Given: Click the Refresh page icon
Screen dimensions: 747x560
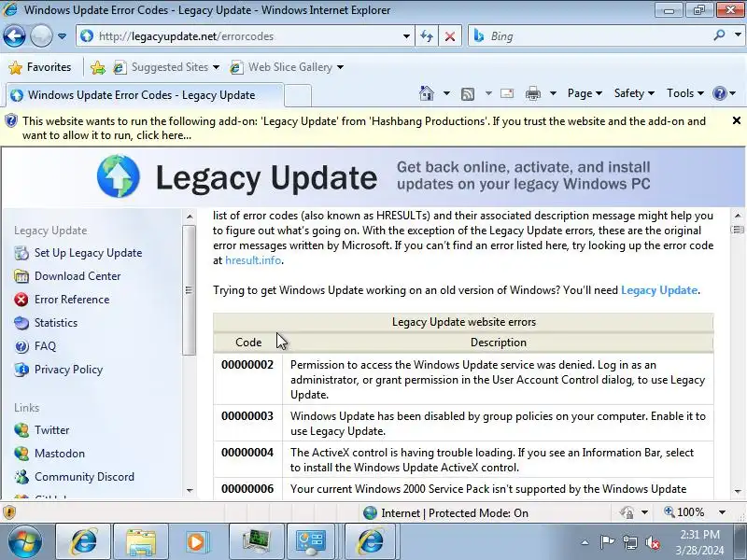Looking at the screenshot, I should click(x=427, y=36).
